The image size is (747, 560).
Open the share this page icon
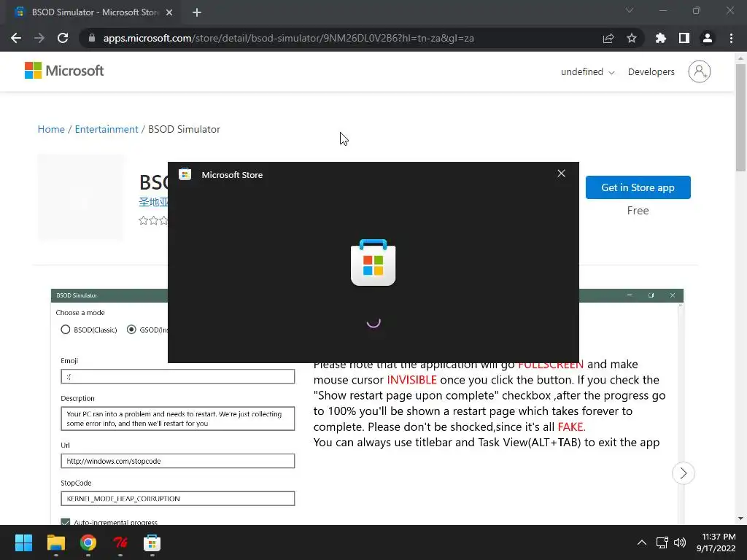(x=608, y=38)
